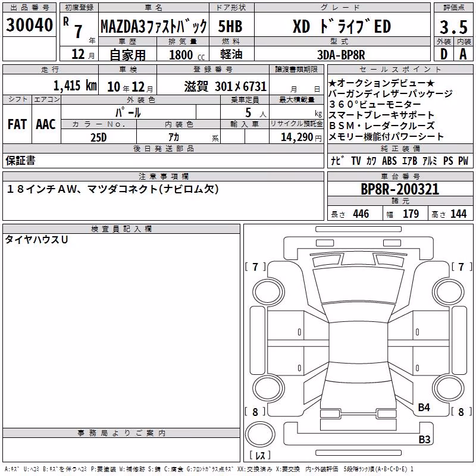Click air conditioner value AAC
The height and width of the screenshot is (476, 476).
click(46, 124)
